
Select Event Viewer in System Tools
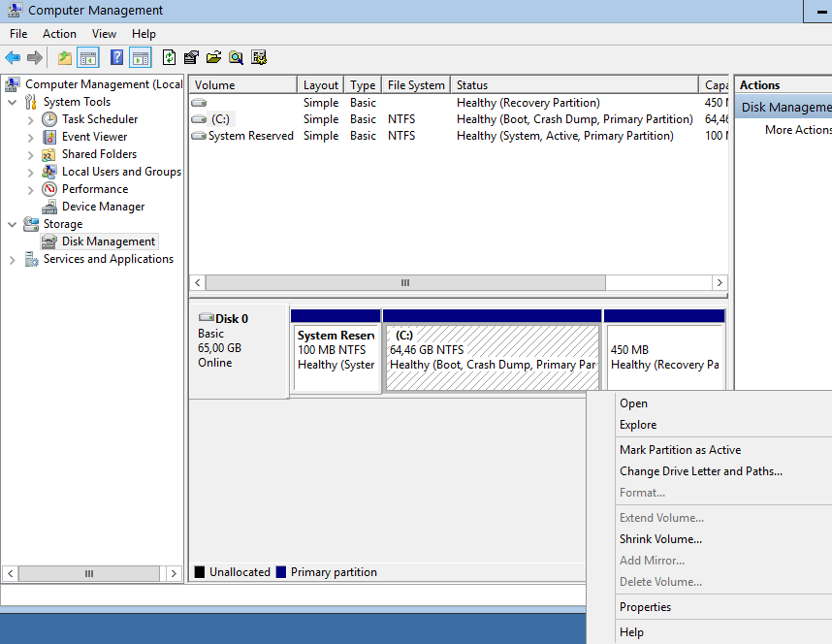[x=94, y=137]
